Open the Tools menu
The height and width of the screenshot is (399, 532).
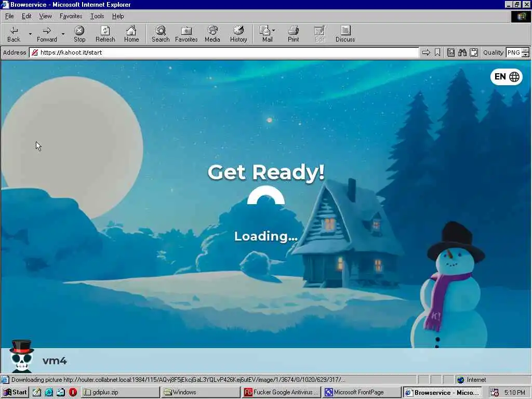point(97,16)
